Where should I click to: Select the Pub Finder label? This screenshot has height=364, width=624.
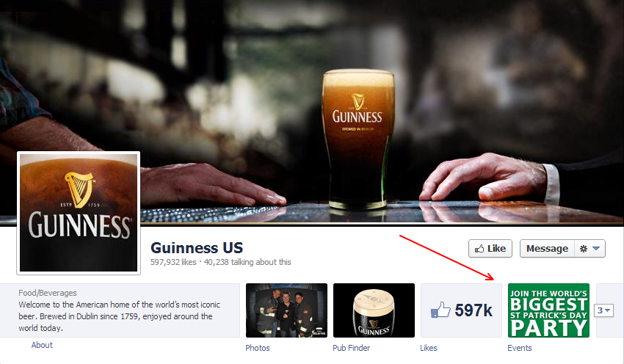point(352,348)
